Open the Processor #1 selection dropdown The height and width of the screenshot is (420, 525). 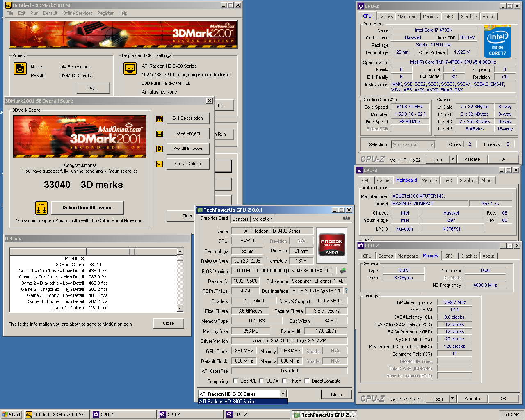tap(431, 145)
